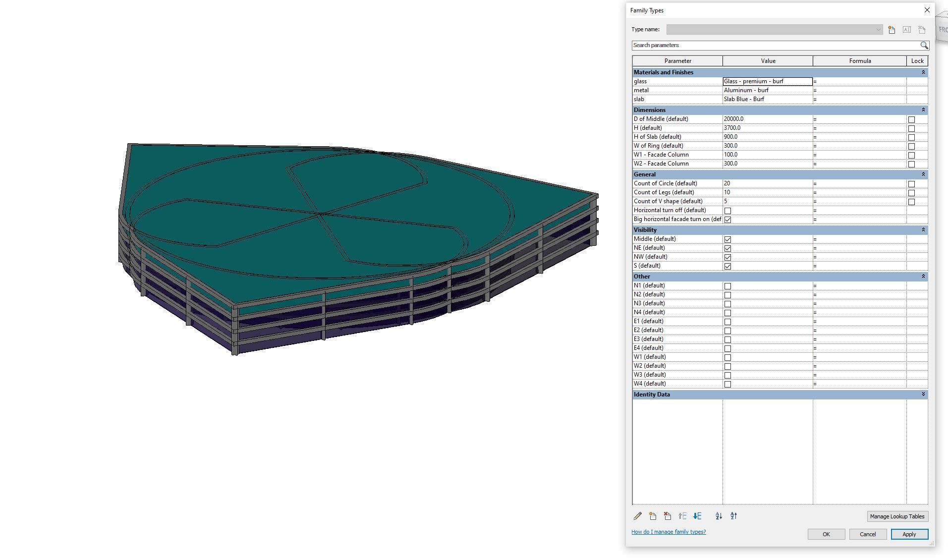Collapse the Materials and Finishes group
Screen dimensions: 948x560
coord(923,72)
